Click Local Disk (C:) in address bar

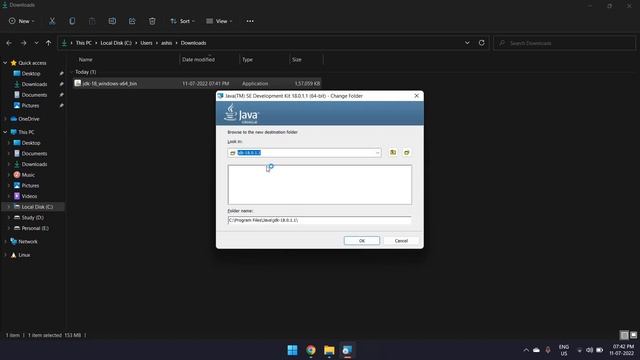(116, 43)
